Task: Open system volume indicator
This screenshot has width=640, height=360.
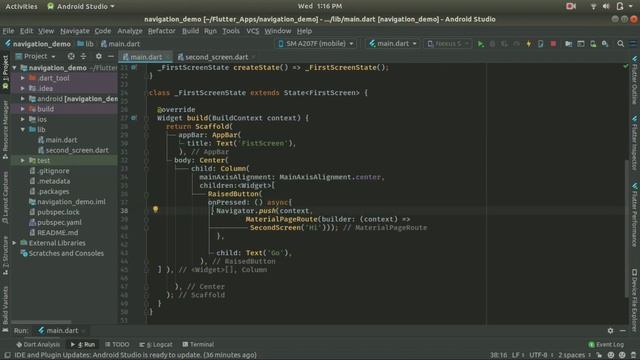Action: point(606,6)
